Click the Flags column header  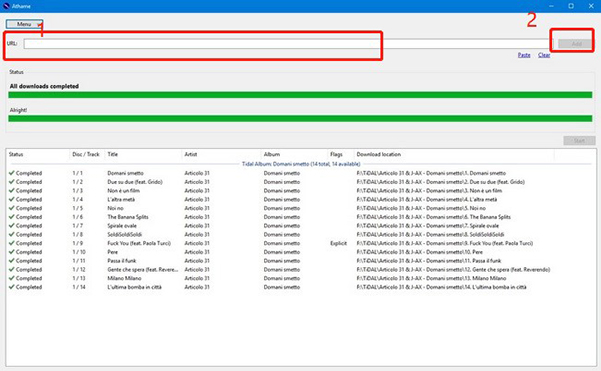click(336, 154)
